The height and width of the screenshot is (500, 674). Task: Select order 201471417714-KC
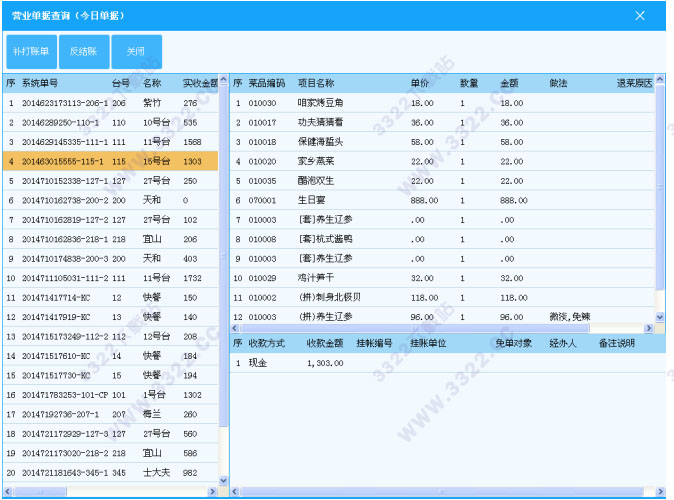(111, 298)
